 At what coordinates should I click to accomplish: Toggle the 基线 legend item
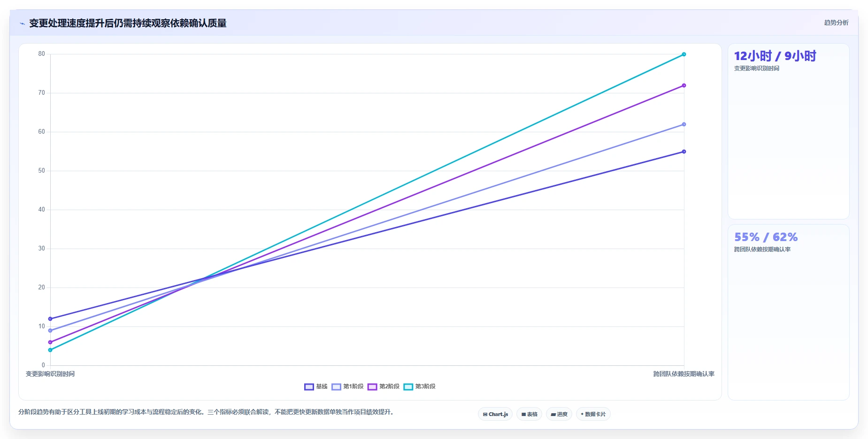pos(316,386)
